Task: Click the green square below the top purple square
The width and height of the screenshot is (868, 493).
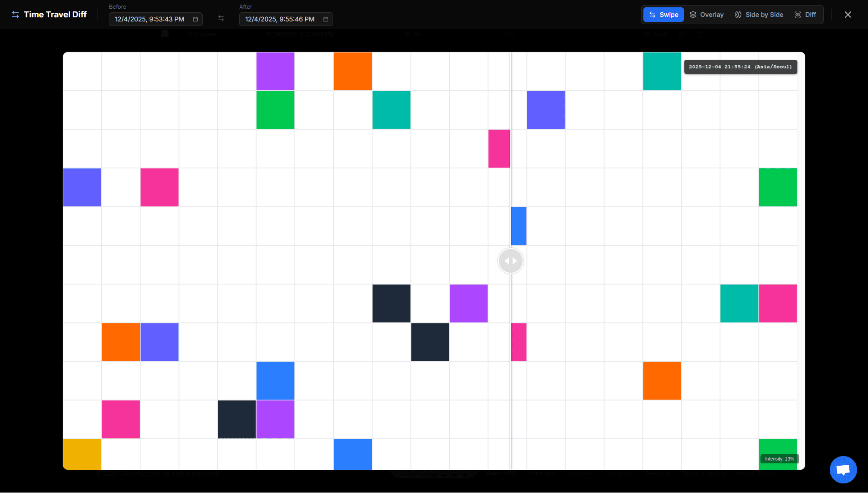Action: 275,110
